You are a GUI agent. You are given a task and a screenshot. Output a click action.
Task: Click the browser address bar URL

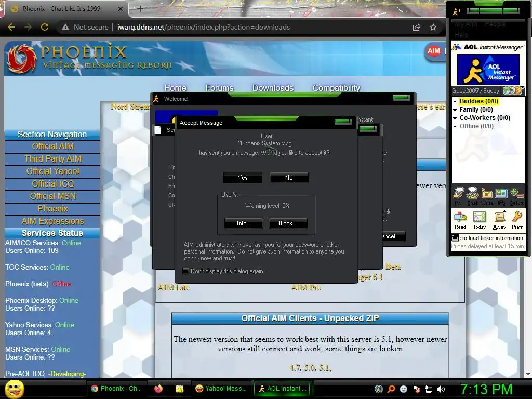click(204, 27)
